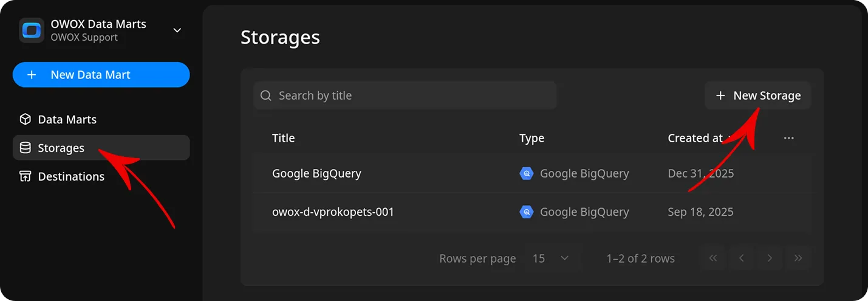The height and width of the screenshot is (301, 868).
Task: Click the OWOX Data Marts logo icon
Action: coord(31,30)
